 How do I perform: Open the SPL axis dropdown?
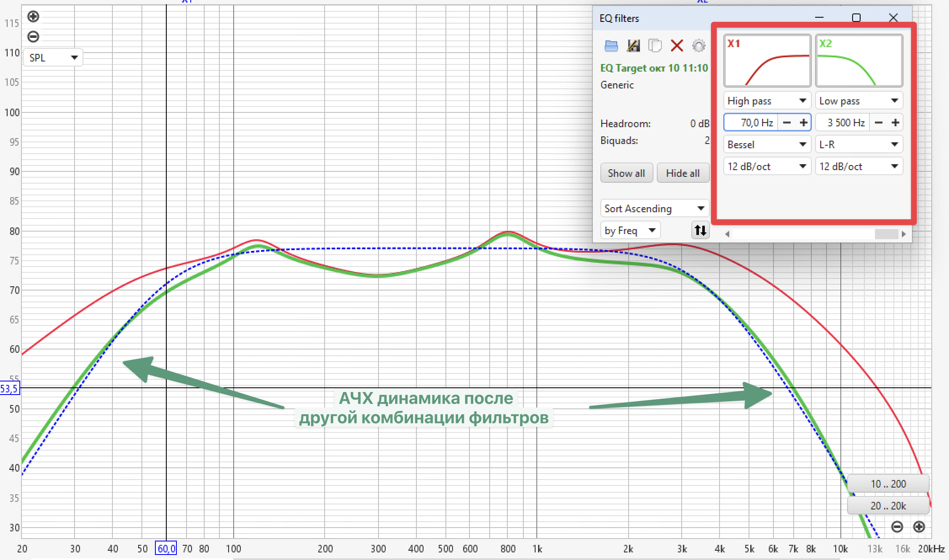pyautogui.click(x=53, y=58)
